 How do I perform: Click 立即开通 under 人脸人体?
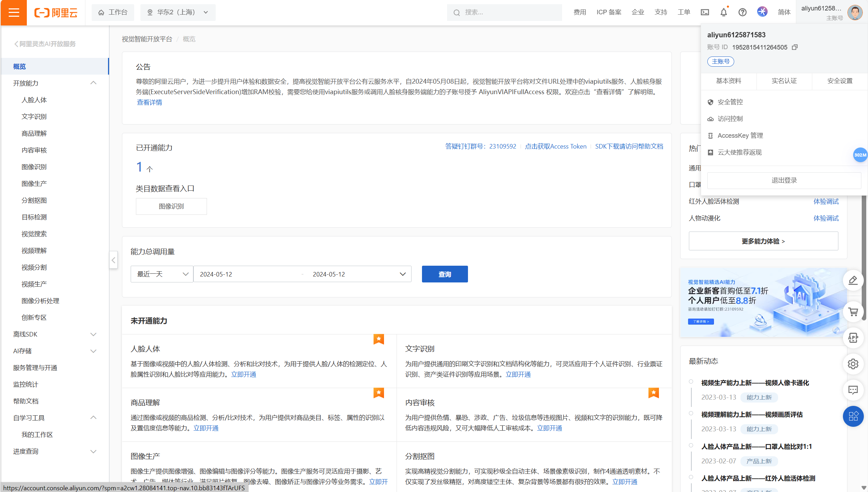tap(244, 374)
